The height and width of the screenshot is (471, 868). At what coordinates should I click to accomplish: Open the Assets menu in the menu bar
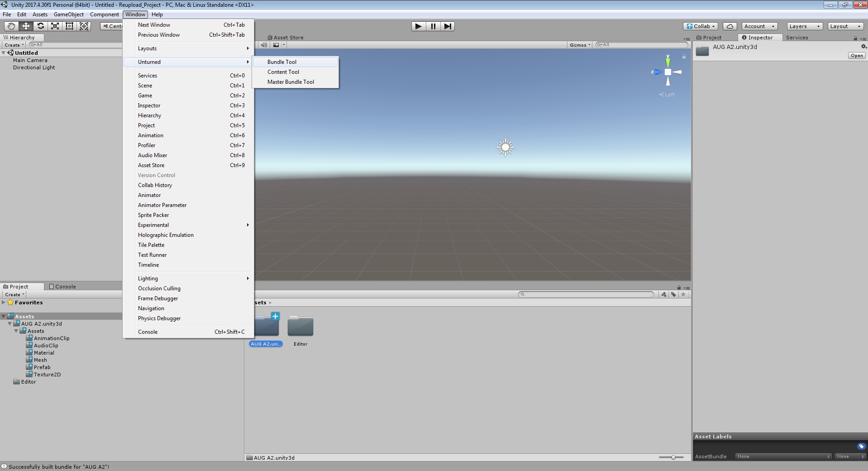(40, 14)
